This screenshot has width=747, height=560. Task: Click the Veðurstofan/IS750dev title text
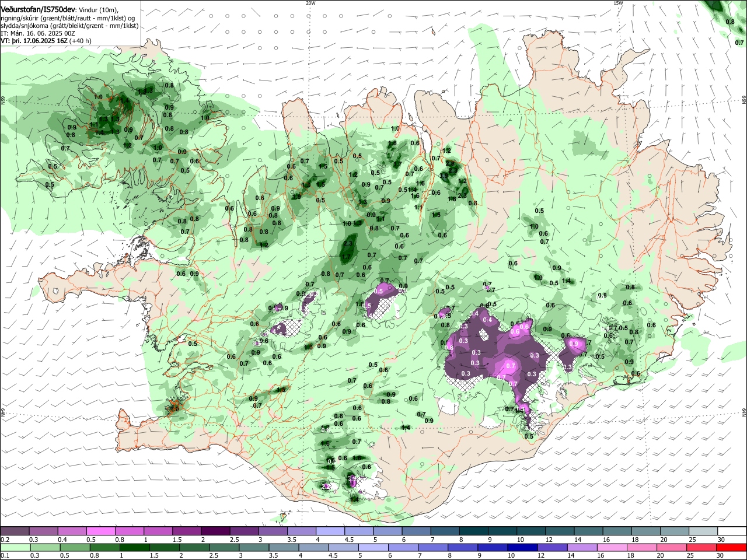(38, 10)
